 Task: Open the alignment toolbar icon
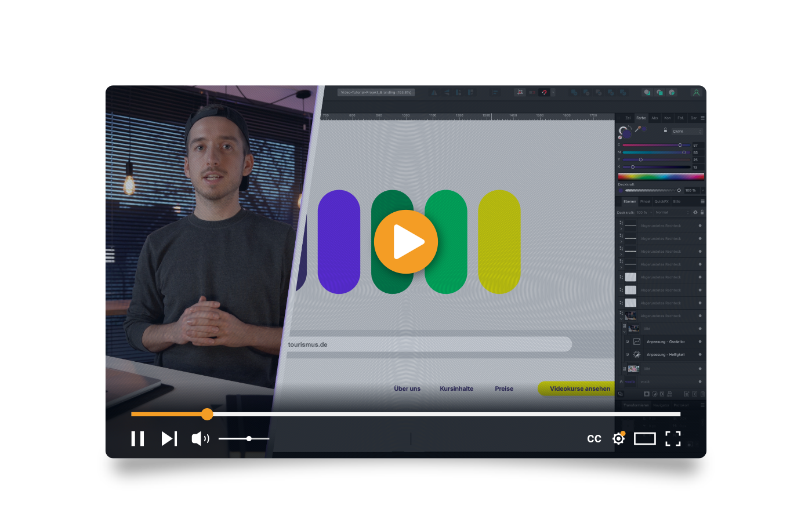pos(495,93)
